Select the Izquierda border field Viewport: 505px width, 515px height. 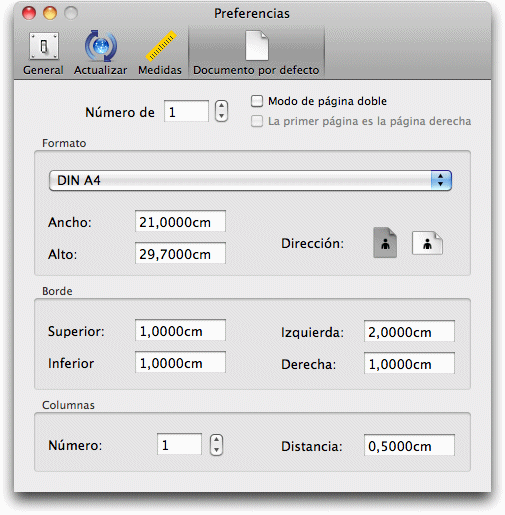click(409, 331)
